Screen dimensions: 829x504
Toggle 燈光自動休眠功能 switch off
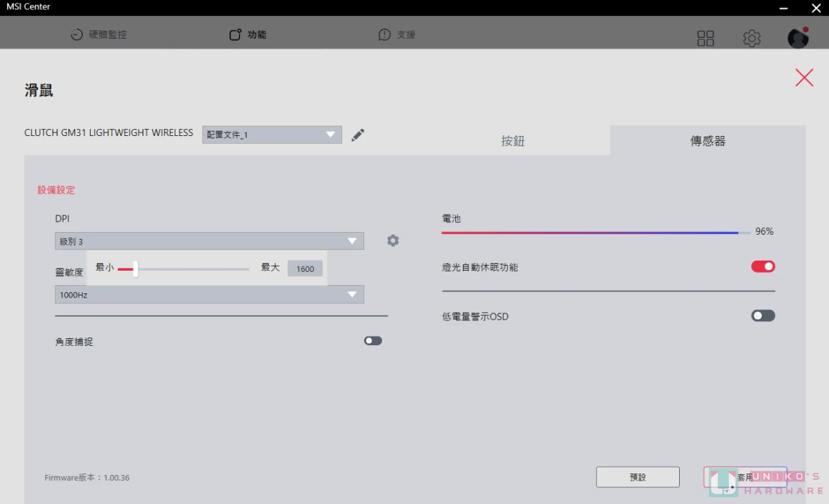point(763,266)
